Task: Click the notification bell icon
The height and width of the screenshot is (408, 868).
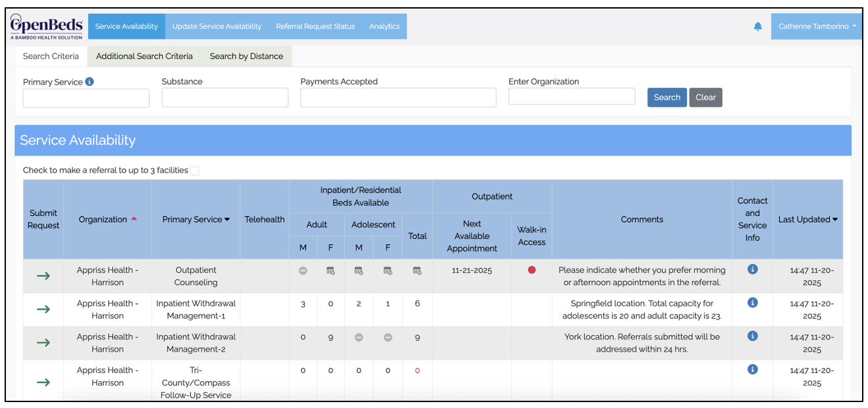Action: [757, 26]
